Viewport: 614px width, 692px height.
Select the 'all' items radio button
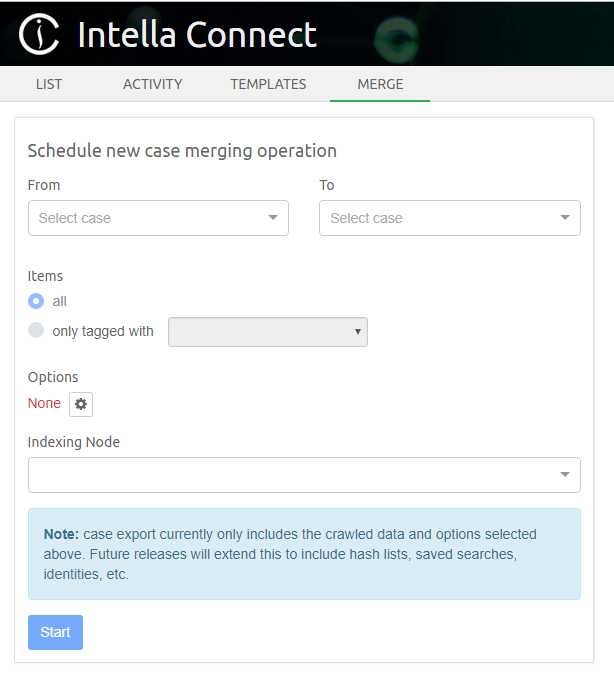tap(36, 301)
